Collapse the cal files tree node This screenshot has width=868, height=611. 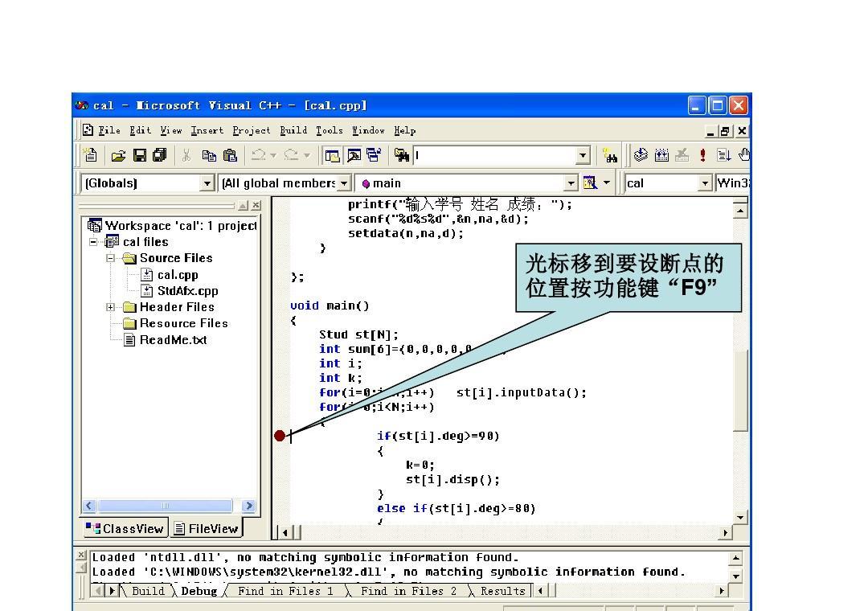[93, 241]
